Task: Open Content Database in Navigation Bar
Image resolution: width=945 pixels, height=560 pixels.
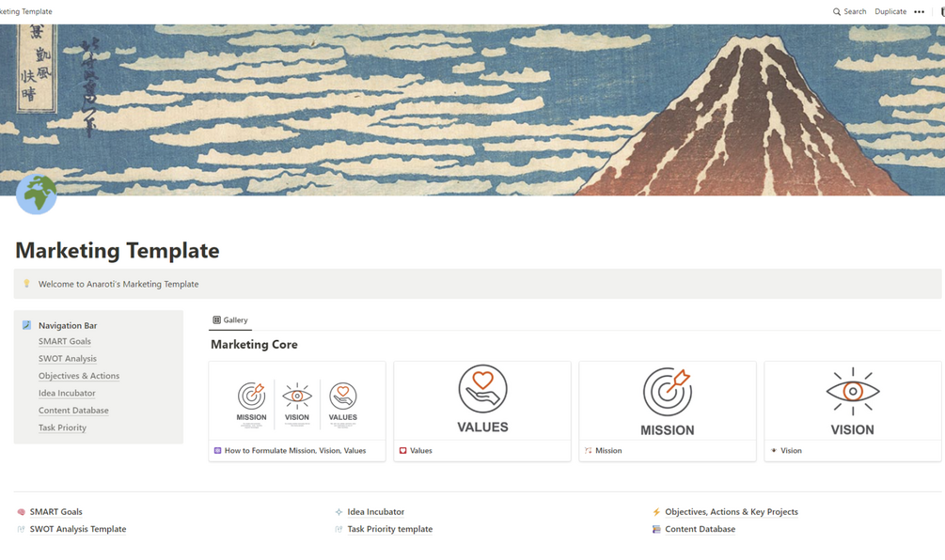Action: [x=73, y=411]
